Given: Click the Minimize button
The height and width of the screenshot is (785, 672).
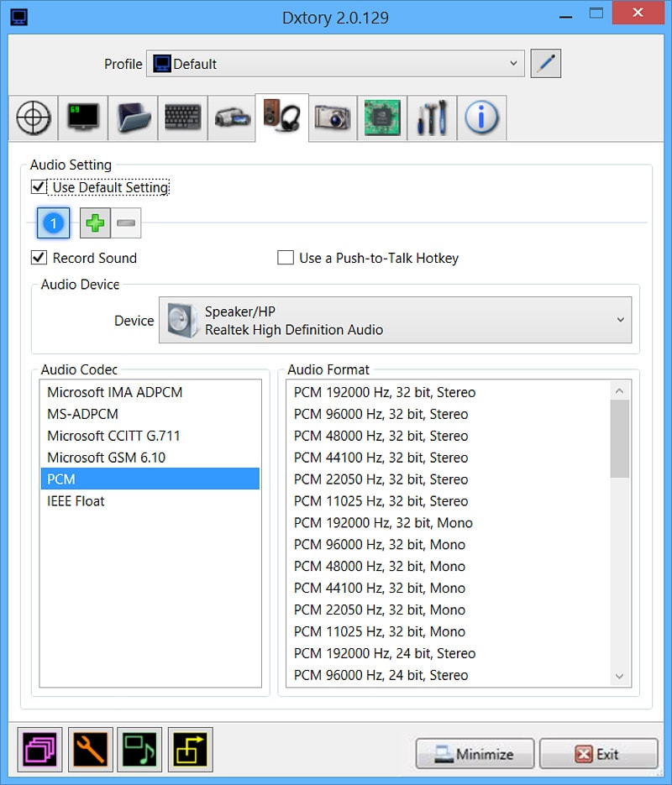Looking at the screenshot, I should [475, 754].
